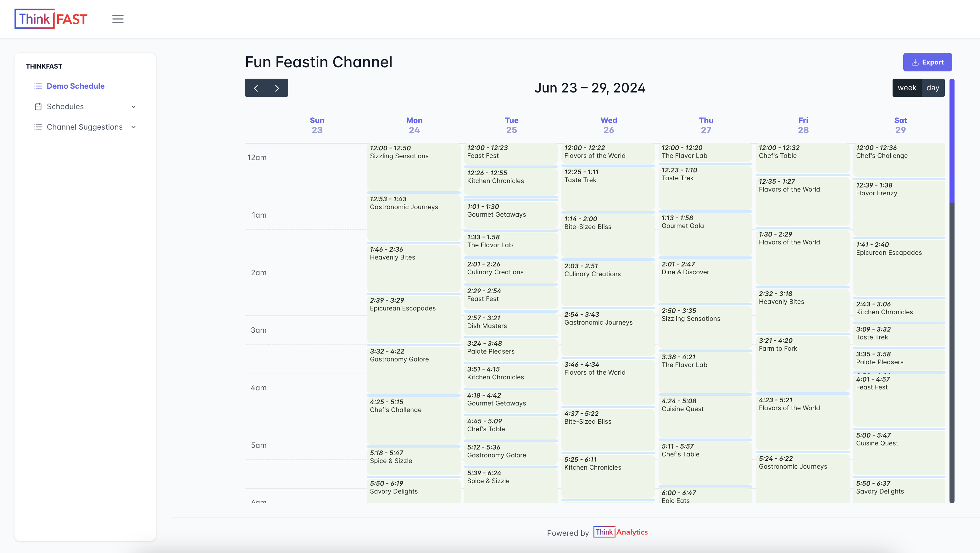This screenshot has height=553, width=980.
Task: Select Monday's Sizzling Sensations 12:00 event
Action: tap(413, 167)
